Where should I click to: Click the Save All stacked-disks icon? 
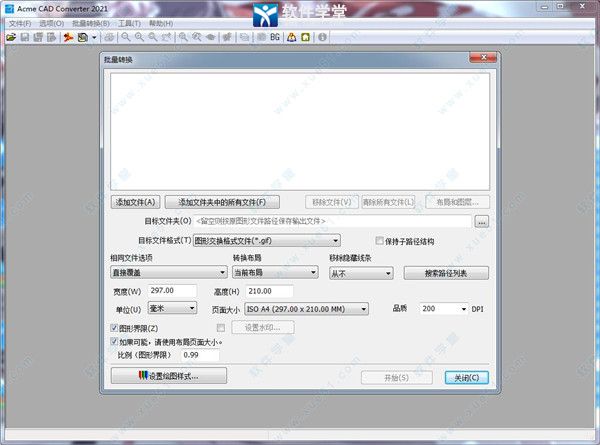pos(38,37)
